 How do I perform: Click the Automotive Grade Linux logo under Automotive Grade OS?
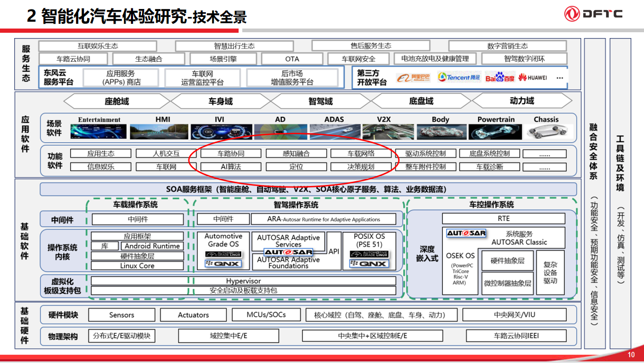tap(223, 254)
